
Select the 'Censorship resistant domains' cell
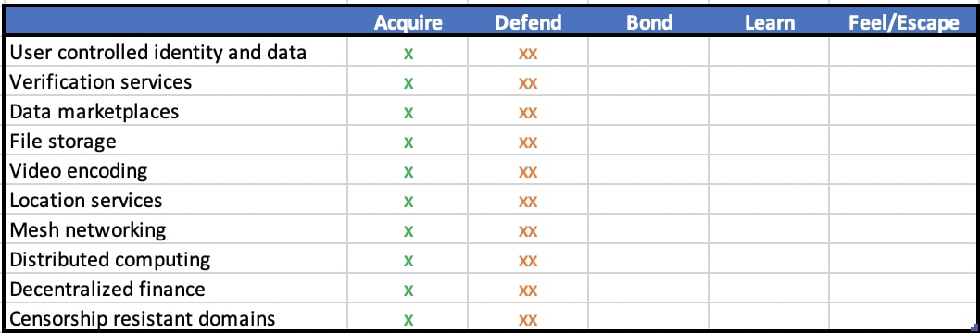point(177,318)
